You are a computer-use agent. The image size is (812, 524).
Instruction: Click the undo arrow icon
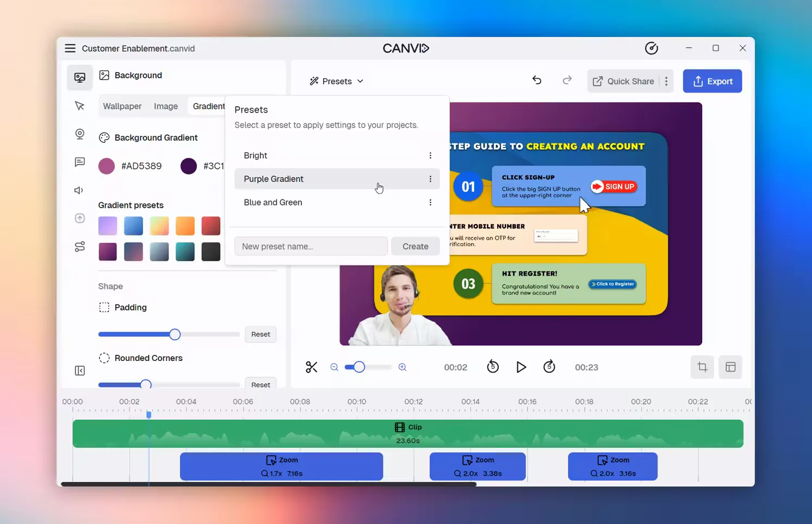537,80
